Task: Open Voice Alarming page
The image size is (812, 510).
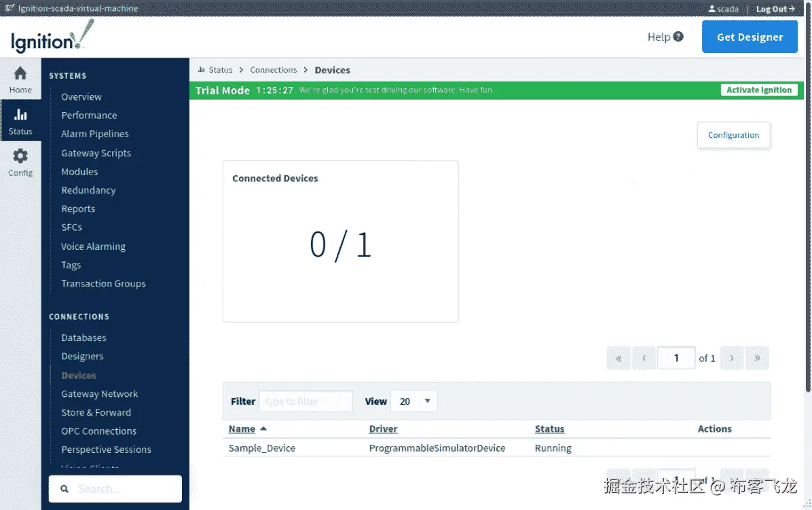Action: click(93, 247)
